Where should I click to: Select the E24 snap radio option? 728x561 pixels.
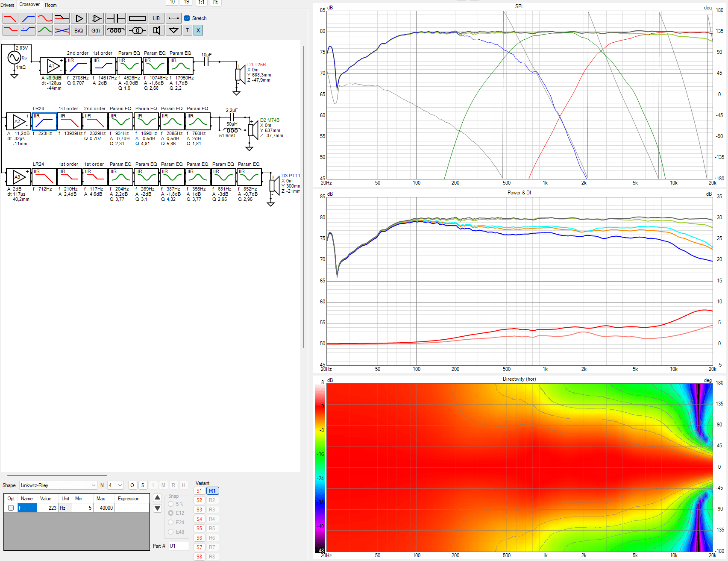[171, 523]
